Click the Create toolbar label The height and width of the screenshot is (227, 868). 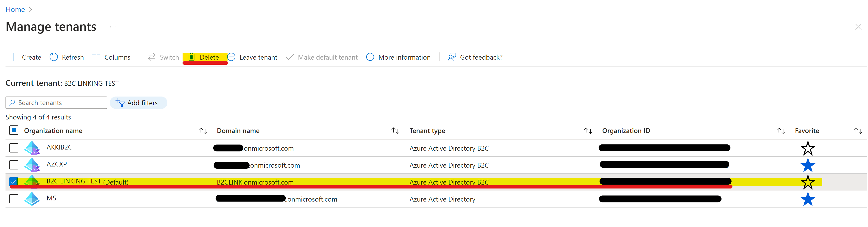[x=31, y=58]
